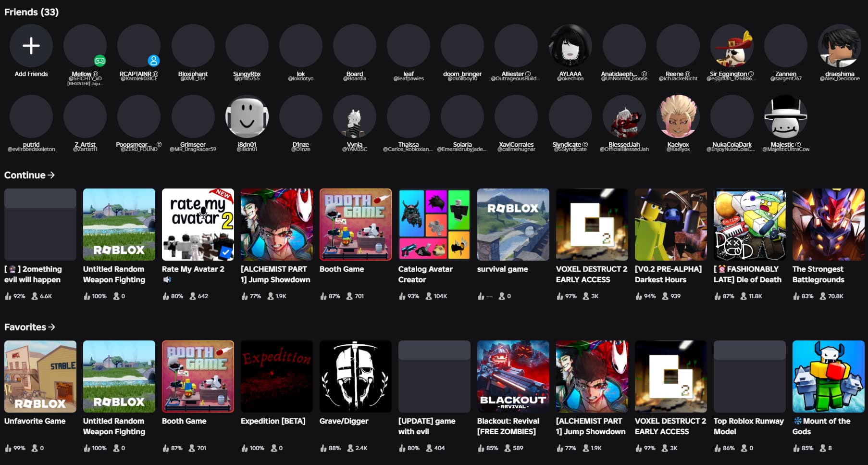
Task: Open Grimseer's blank avatar circle
Action: tap(193, 116)
